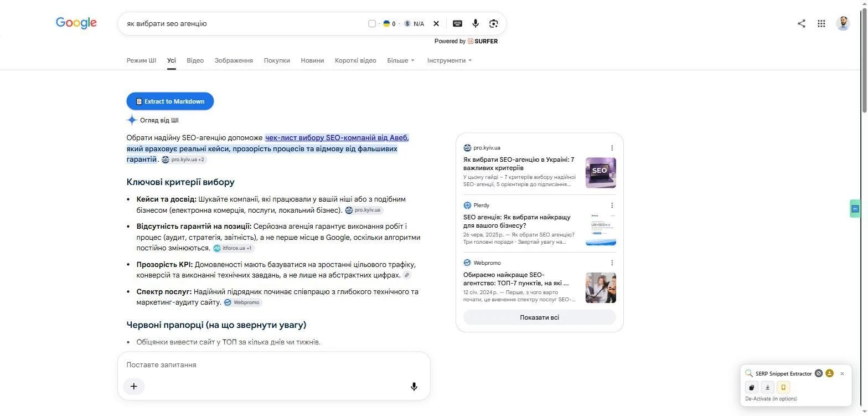Switch to the Режим ШІ tab
This screenshot has height=416, width=868.
[x=141, y=60]
